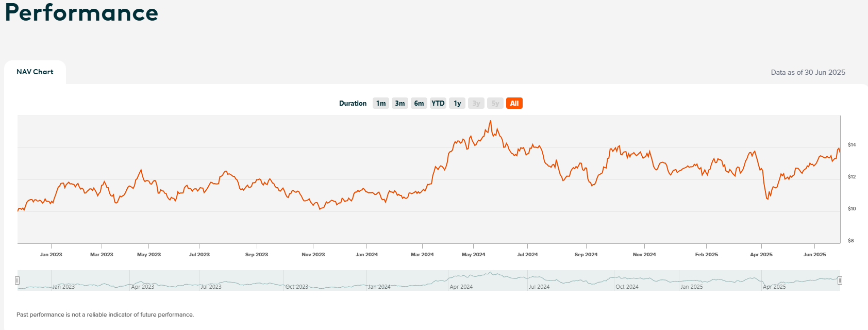868x330 pixels.
Task: Click the $14 y-axis label
Action: pos(852,145)
